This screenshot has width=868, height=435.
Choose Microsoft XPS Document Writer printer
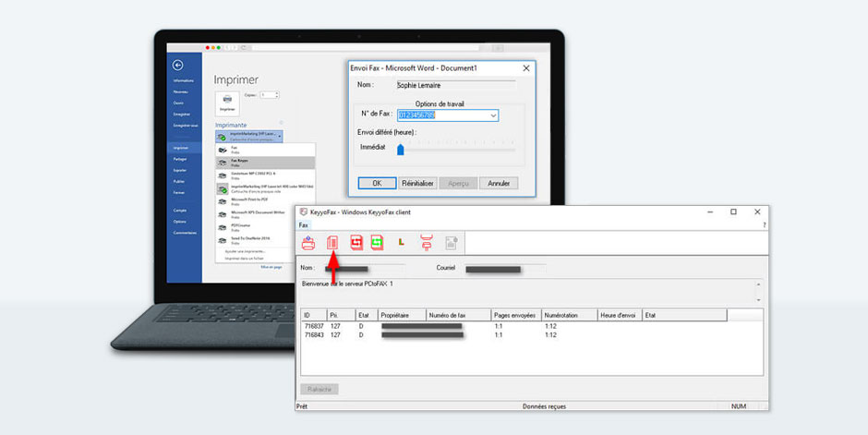click(x=266, y=214)
